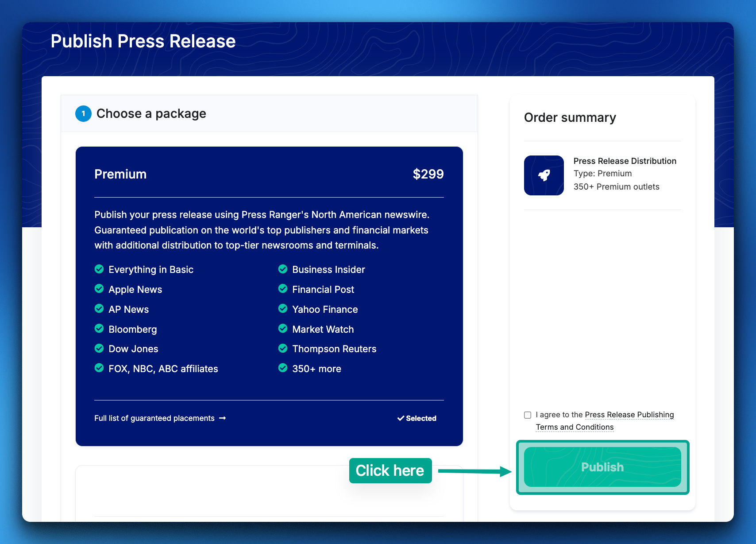The width and height of the screenshot is (756, 544).
Task: Click the rocket icon in Order summary
Action: pyautogui.click(x=544, y=175)
